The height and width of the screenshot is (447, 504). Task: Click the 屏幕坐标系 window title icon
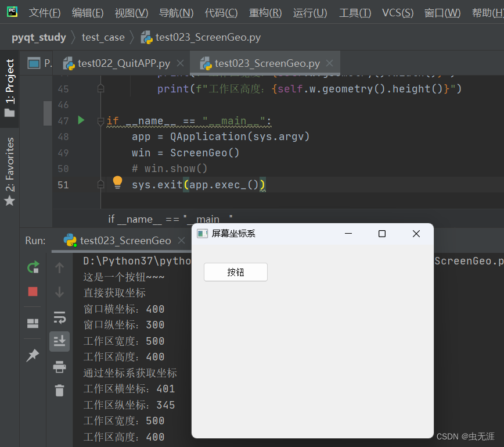[202, 234]
